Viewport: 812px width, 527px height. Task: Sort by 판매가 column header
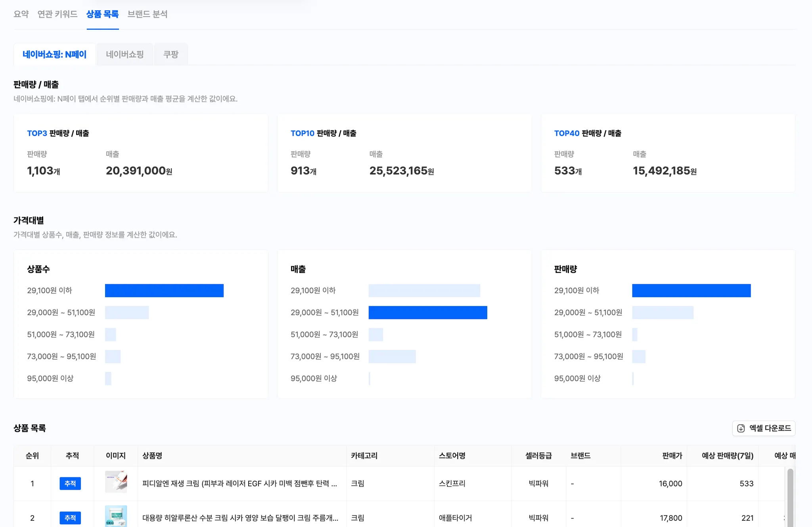coord(672,456)
